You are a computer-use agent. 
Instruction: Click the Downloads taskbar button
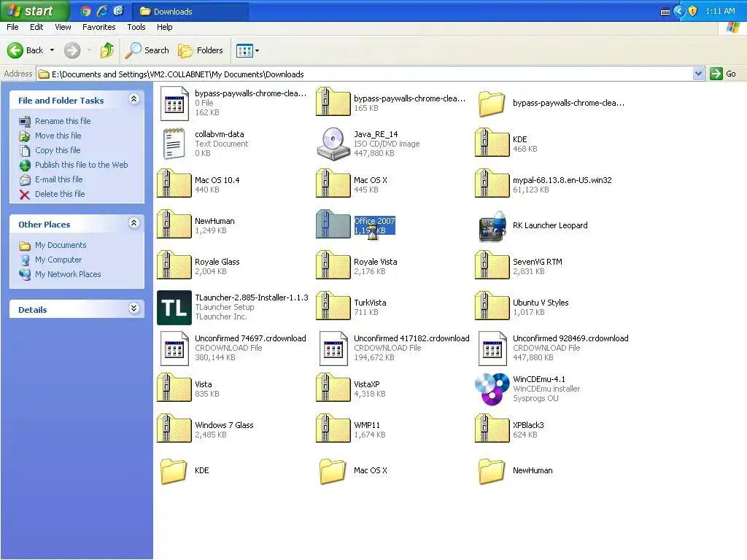pyautogui.click(x=190, y=12)
